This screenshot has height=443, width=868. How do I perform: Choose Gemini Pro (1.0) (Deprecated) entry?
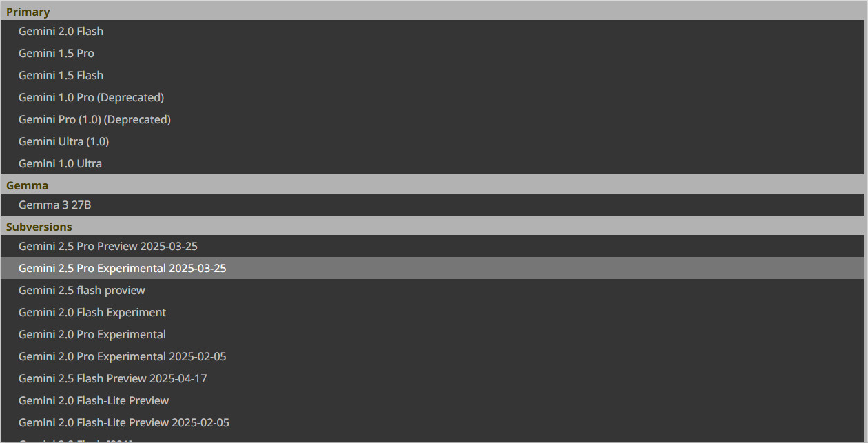(94, 119)
